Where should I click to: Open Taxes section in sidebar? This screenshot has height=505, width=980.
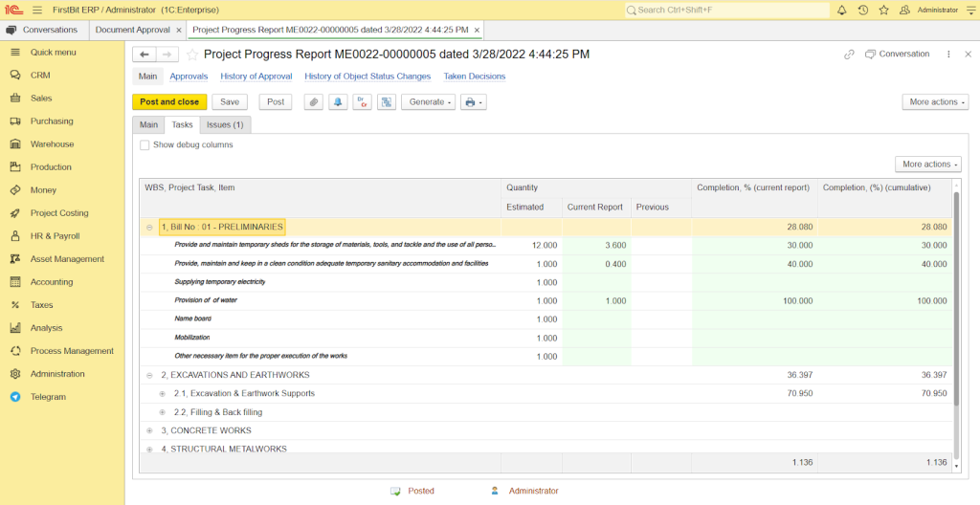point(41,305)
